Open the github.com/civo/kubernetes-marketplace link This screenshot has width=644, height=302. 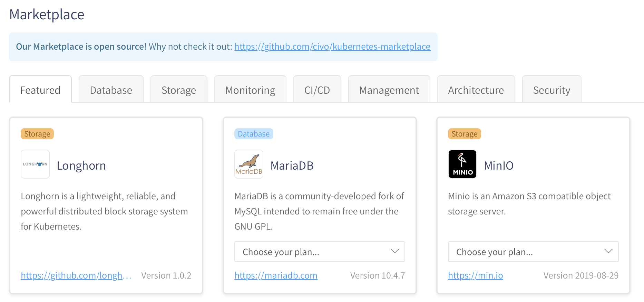point(332,47)
